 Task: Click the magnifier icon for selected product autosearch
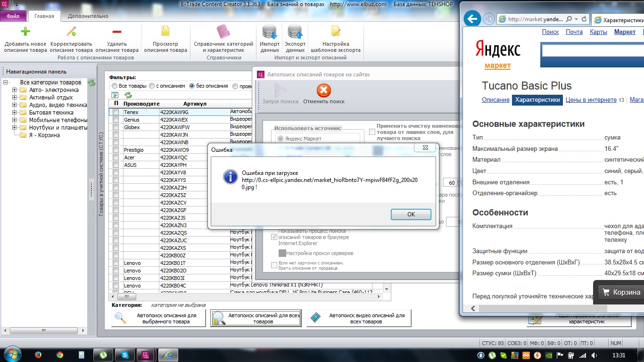point(121,318)
